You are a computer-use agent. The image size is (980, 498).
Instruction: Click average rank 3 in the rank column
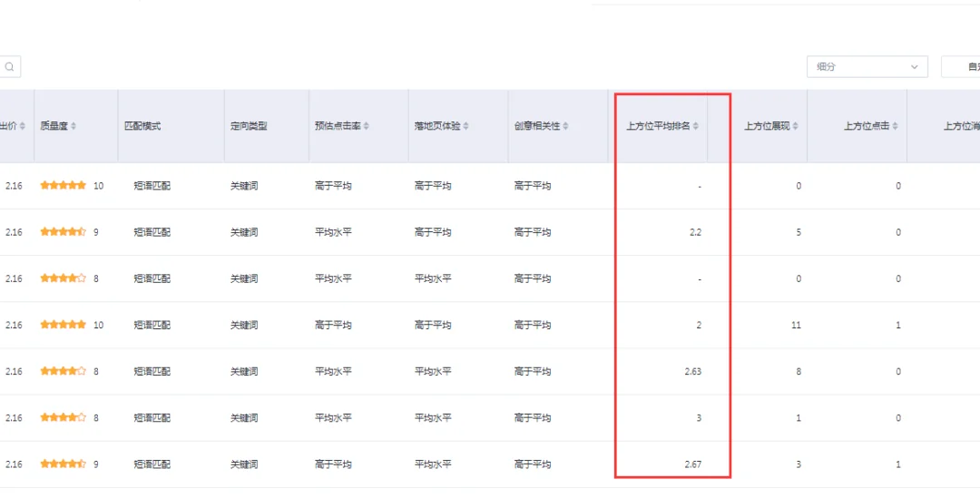(x=699, y=418)
